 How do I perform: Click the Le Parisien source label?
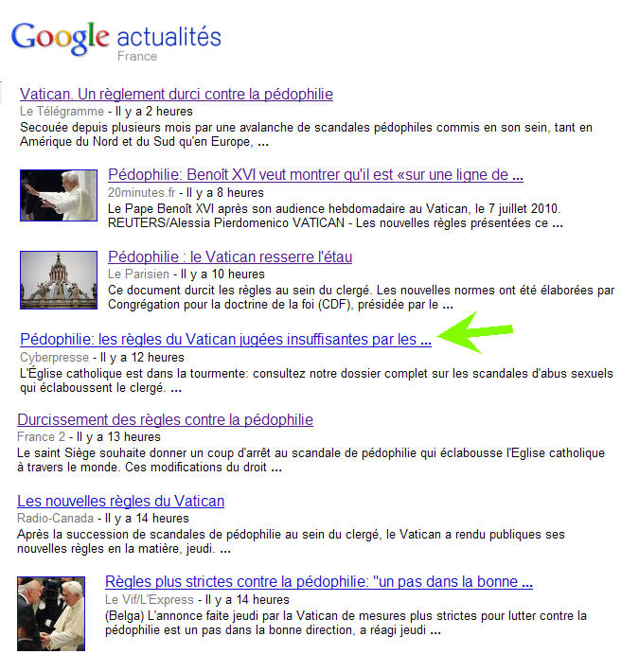[x=138, y=274]
